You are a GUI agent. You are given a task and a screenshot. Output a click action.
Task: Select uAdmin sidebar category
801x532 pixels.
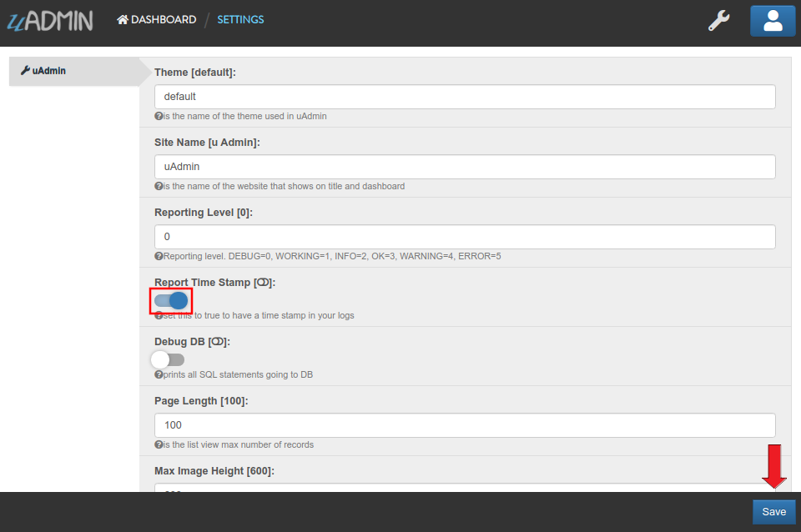click(74, 71)
